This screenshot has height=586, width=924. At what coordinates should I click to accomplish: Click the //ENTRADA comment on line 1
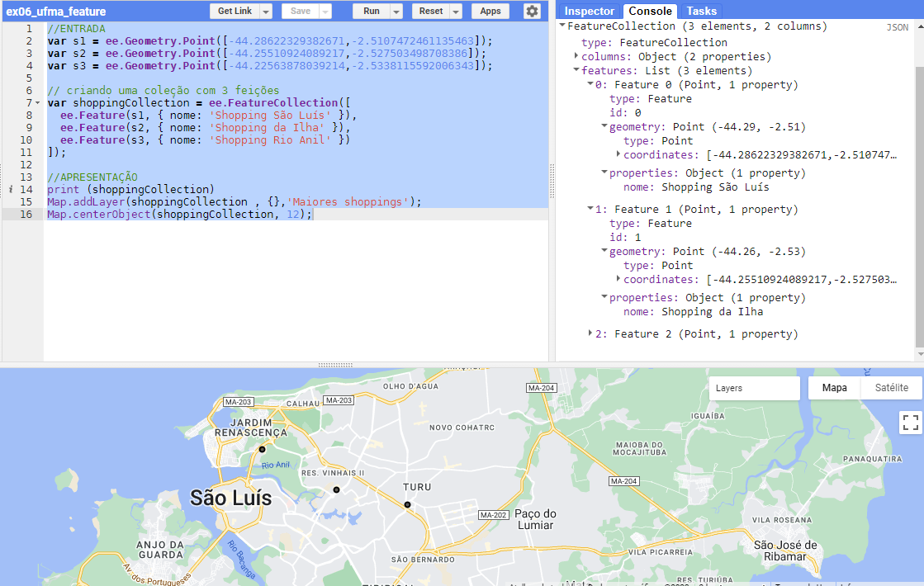[77, 29]
